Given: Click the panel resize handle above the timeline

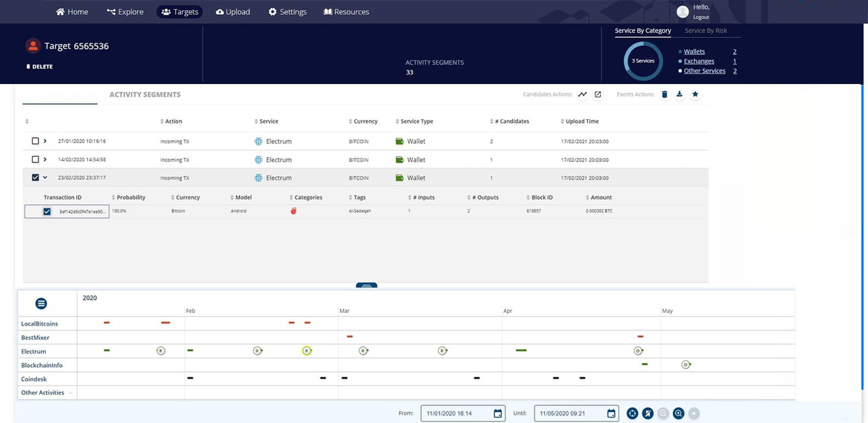Looking at the screenshot, I should [x=366, y=285].
